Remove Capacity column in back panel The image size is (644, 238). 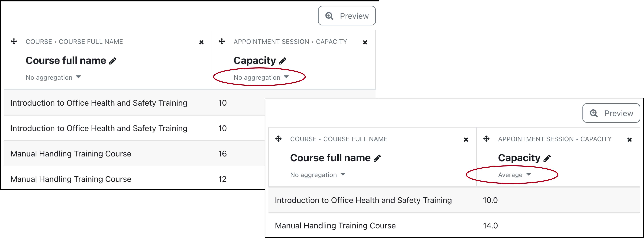coord(365,42)
